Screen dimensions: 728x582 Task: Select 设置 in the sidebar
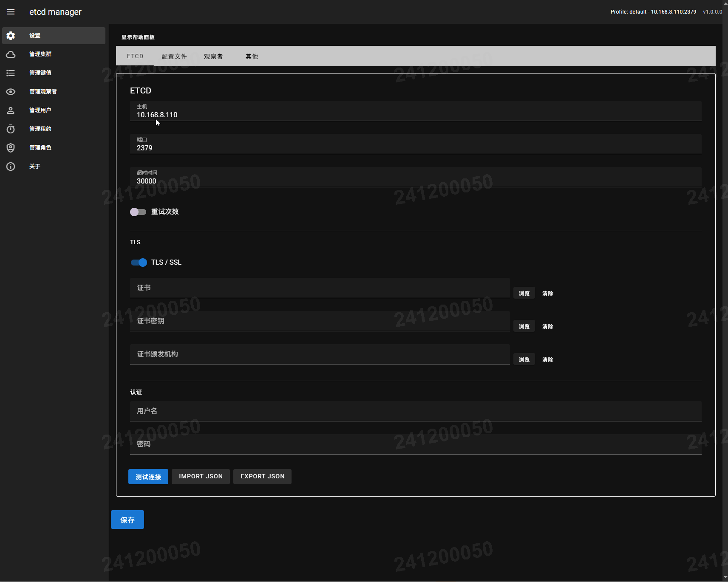click(x=54, y=36)
